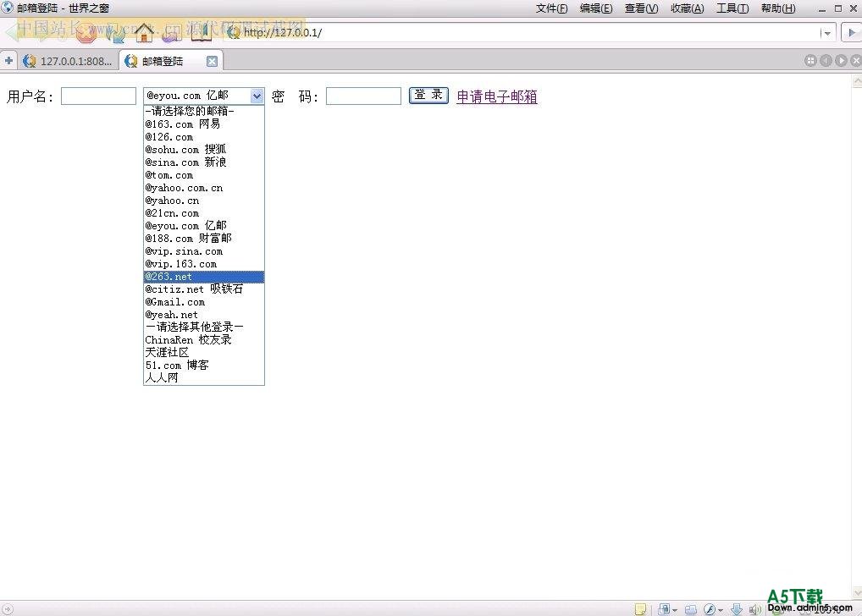Click the popup blocker status icon
862x616 pixels.
664,609
